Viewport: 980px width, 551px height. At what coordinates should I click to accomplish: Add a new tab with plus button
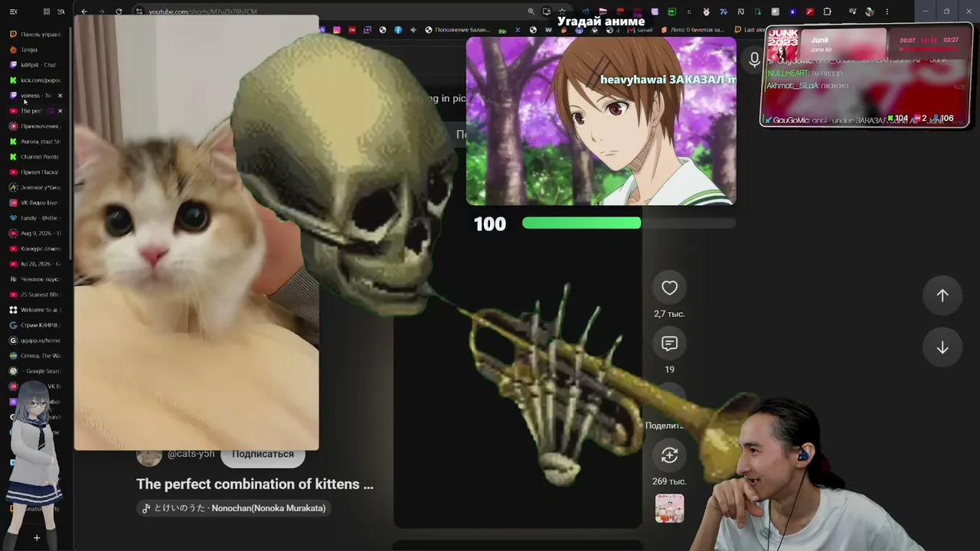(36, 538)
